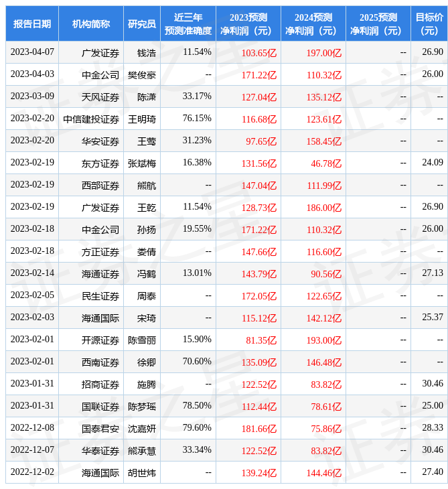
Task: Select the 27.40 target price
Action: point(433,472)
